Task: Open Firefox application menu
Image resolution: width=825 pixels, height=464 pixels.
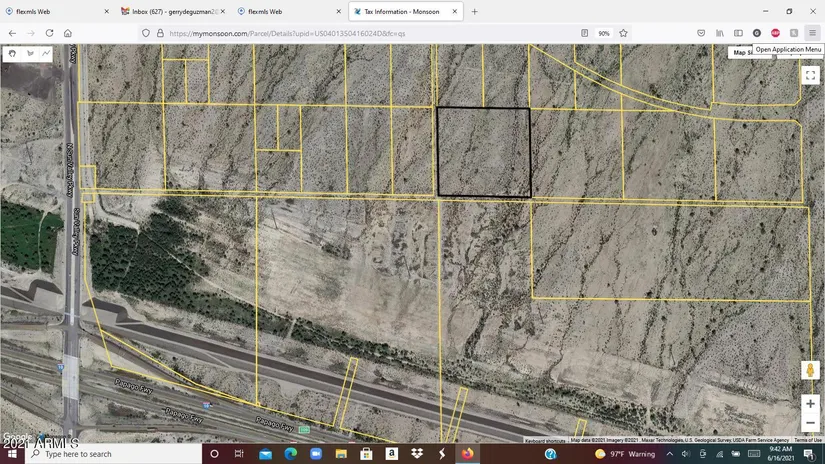Action: pos(812,33)
